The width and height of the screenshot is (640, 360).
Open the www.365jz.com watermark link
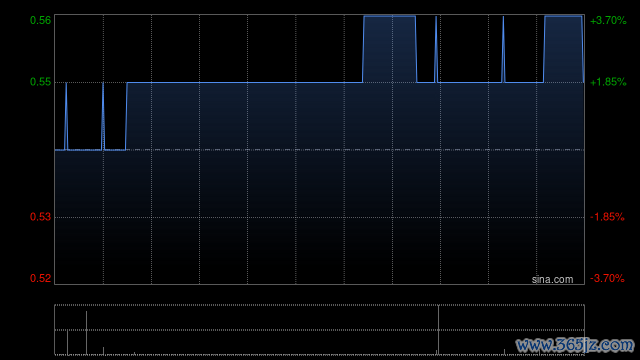(x=575, y=345)
